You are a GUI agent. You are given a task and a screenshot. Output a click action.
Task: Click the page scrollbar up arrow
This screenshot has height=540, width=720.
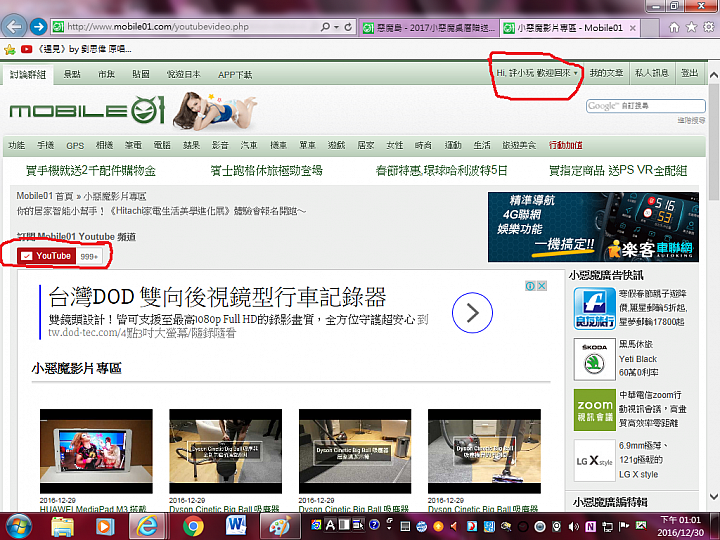[x=714, y=75]
